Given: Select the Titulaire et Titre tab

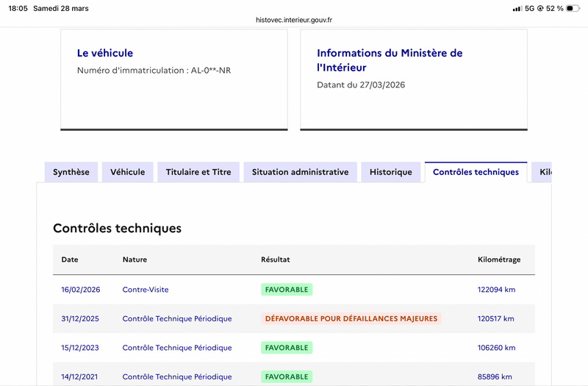Looking at the screenshot, I should pos(198,172).
